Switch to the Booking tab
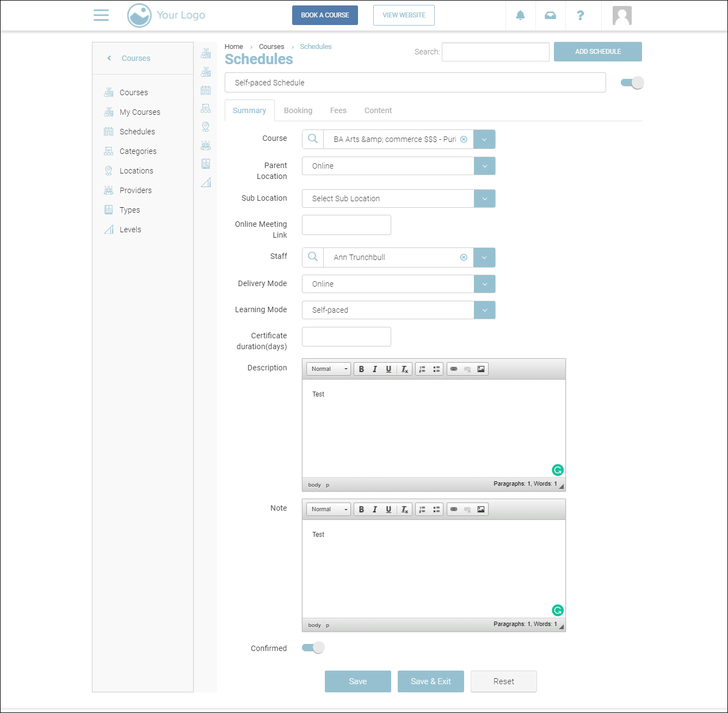This screenshot has height=713, width=728. [298, 110]
